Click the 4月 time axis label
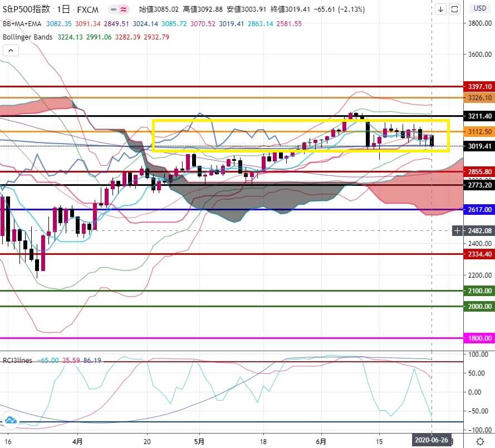This screenshot has height=448, width=495. coord(77,441)
